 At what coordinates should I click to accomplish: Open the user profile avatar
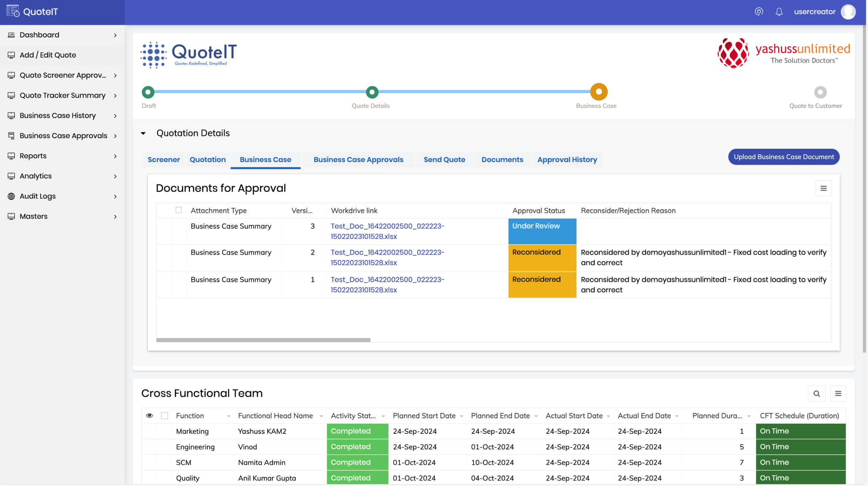pos(848,12)
